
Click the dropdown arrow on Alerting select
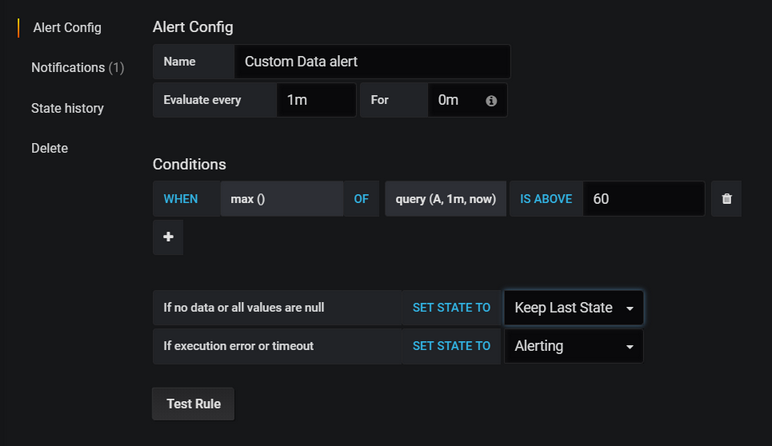(x=630, y=347)
